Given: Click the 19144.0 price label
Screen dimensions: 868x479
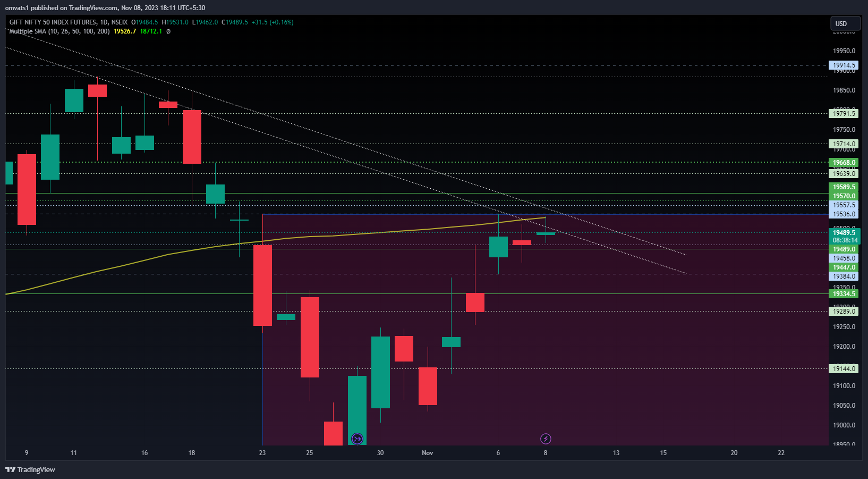Looking at the screenshot, I should click(x=844, y=369).
